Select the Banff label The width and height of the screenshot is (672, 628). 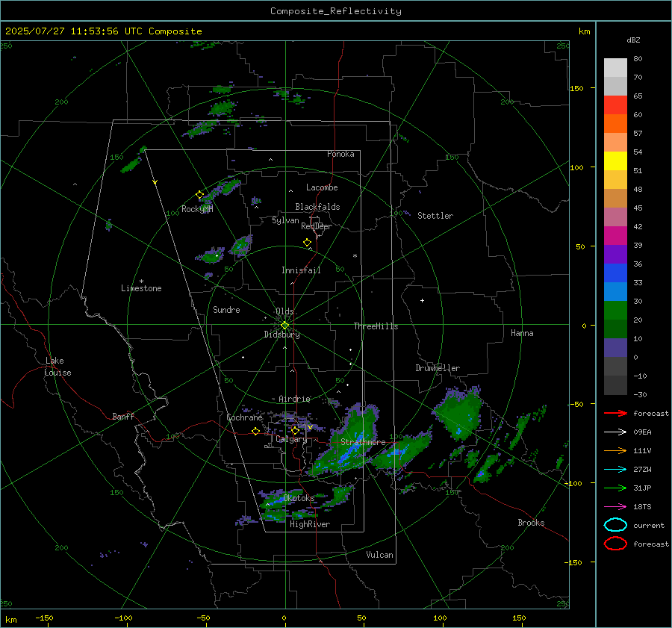123,416
